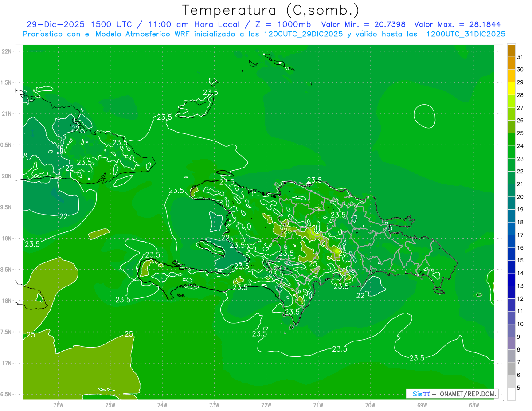Click the legend value "10"

click(x=520, y=324)
